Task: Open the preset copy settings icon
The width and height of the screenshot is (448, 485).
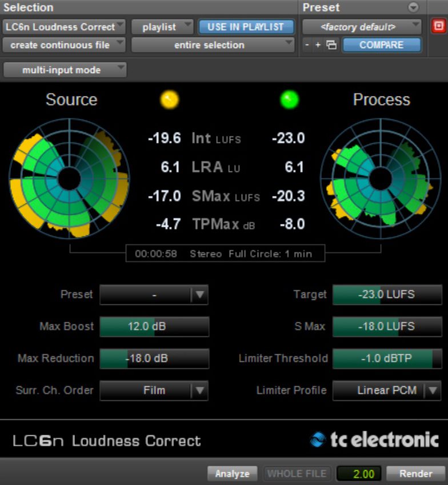Action: (331, 45)
